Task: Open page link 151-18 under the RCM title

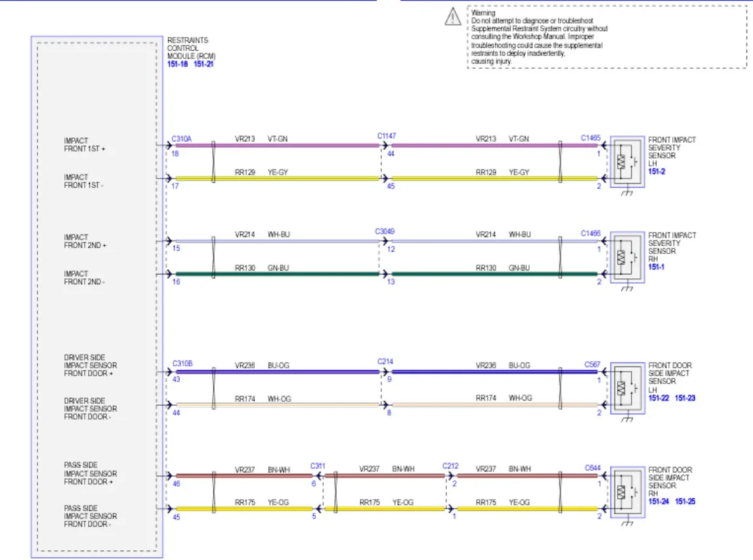Action: tap(177, 64)
